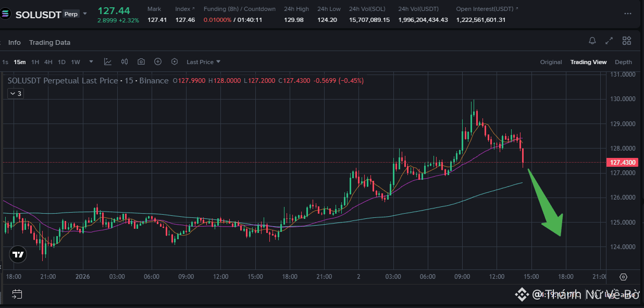The width and height of the screenshot is (644, 308).
Task: Click the 15:00 label right of 12:00
Action: coord(531,277)
